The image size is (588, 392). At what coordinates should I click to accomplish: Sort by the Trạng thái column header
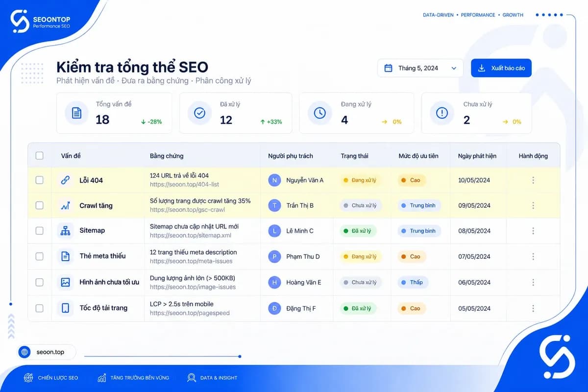(x=355, y=156)
